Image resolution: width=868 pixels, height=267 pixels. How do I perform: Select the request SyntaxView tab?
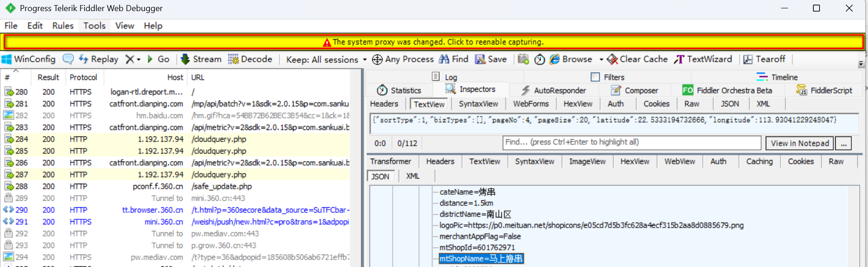(x=478, y=104)
